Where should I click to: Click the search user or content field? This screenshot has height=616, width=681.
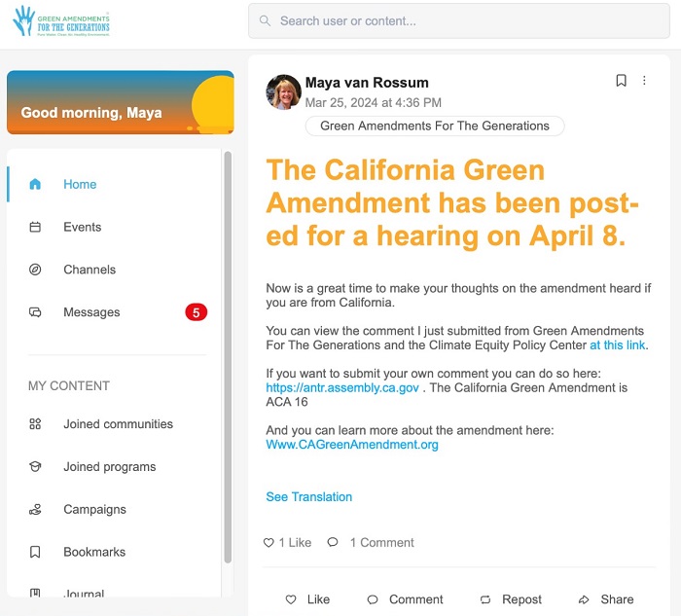(467, 20)
